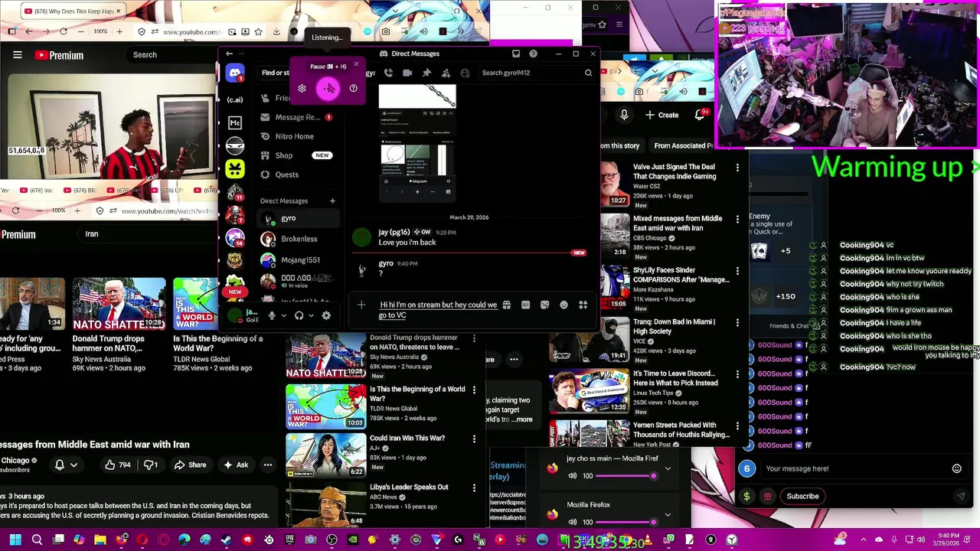
Task: Select From Associated Press filter chip
Action: [x=684, y=145]
